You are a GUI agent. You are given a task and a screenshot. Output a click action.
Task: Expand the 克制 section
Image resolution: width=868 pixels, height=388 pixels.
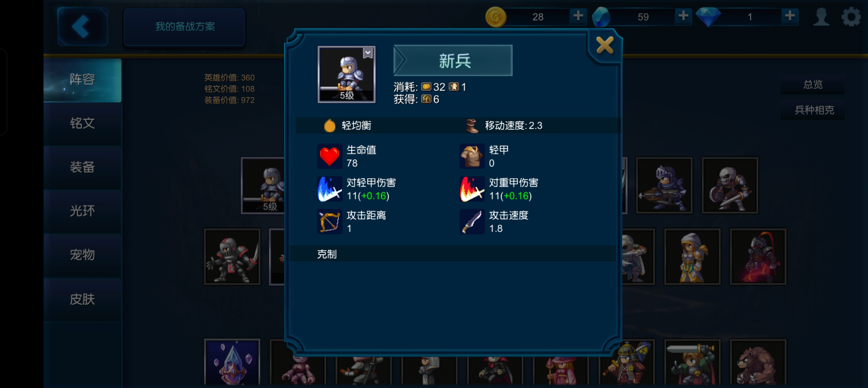[453, 254]
